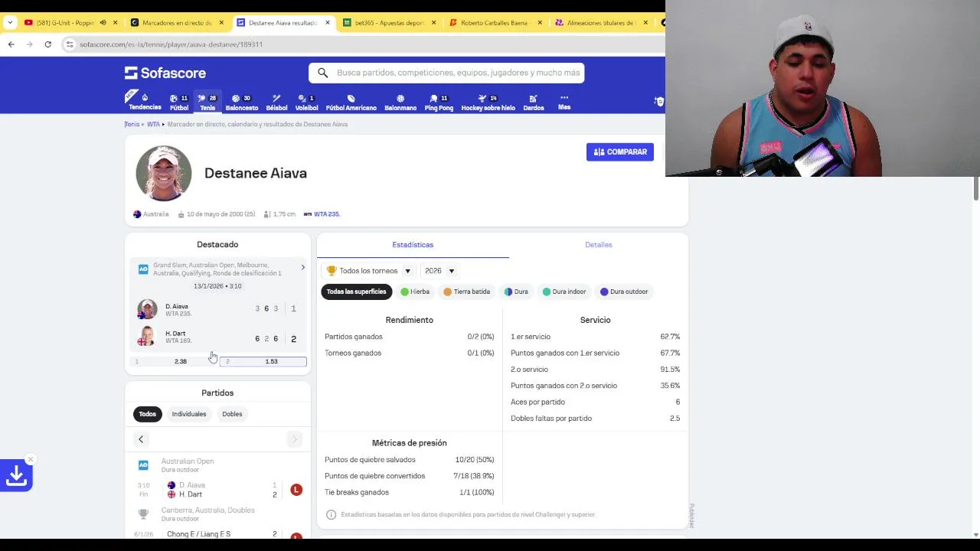Expand the featured Australian Open match arrow
Screen dimensions: 980x551
[x=302, y=268]
